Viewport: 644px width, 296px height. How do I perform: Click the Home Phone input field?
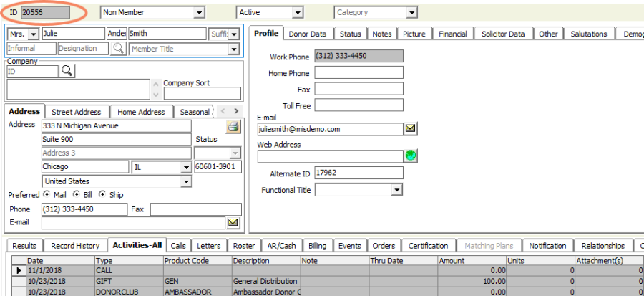pyautogui.click(x=358, y=72)
